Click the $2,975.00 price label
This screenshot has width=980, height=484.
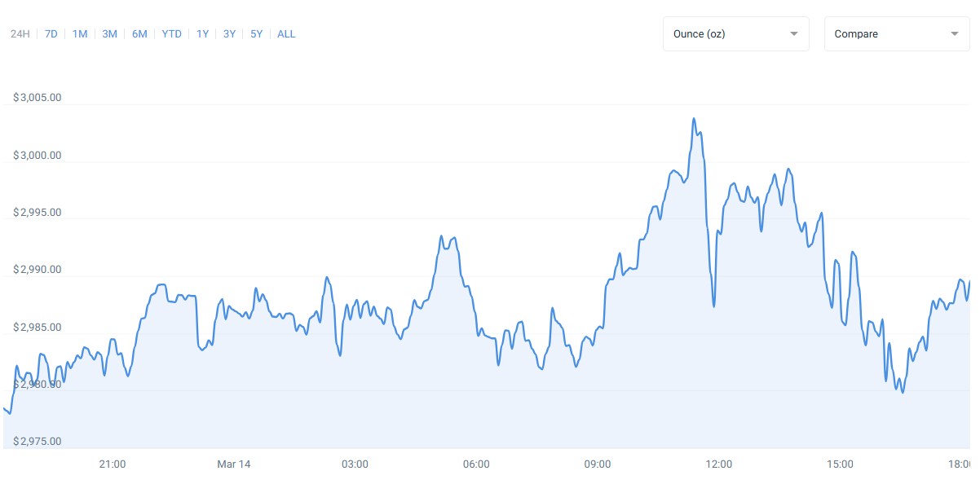(38, 441)
